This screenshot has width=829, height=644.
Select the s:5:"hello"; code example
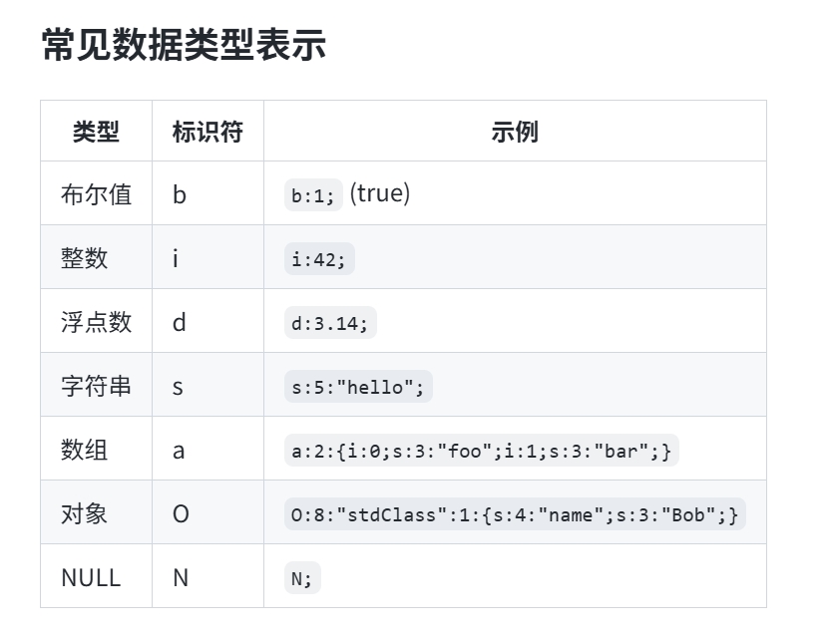[358, 387]
